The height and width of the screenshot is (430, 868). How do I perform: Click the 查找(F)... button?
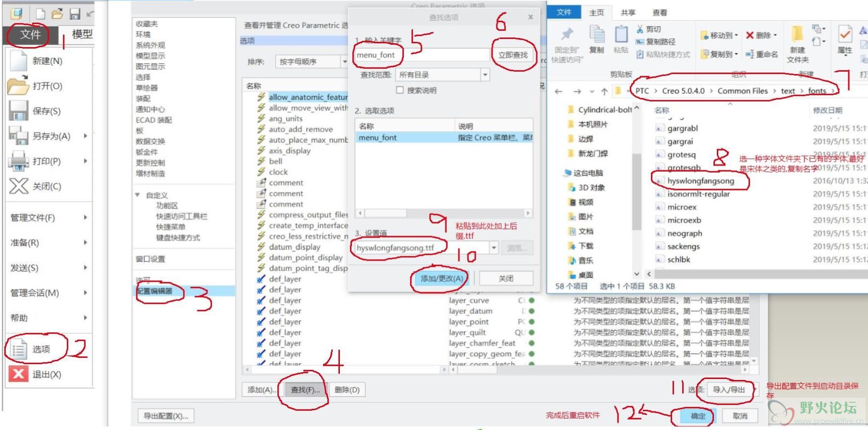click(305, 390)
